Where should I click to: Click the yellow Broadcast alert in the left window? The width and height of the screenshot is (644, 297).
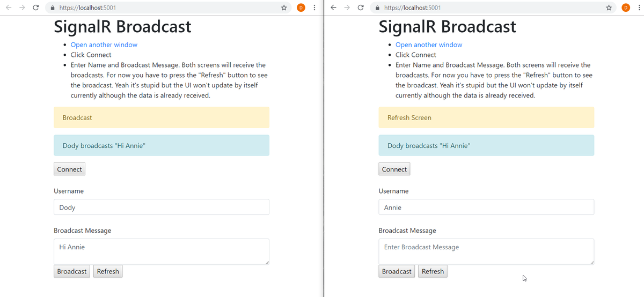pos(162,117)
